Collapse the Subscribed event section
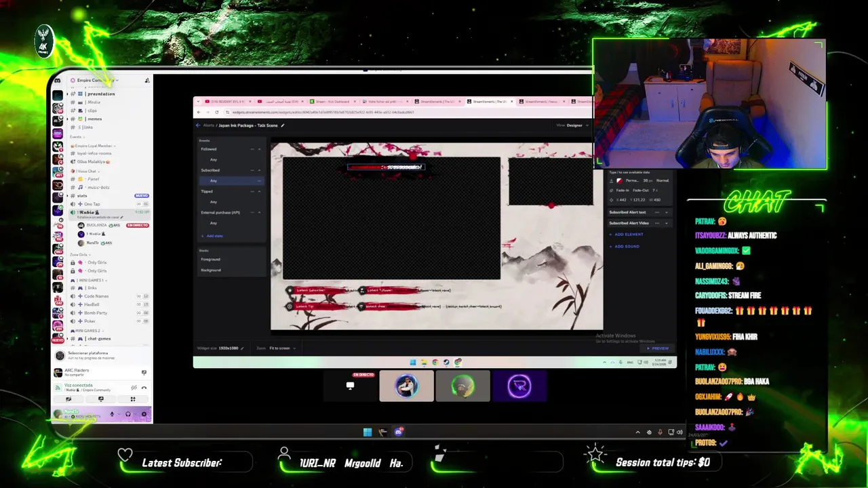This screenshot has width=868, height=488. coord(259,170)
